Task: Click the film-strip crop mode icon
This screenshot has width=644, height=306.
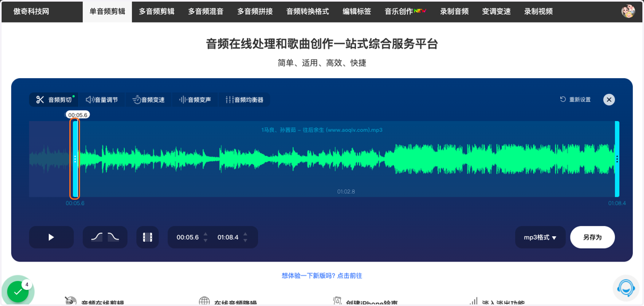Action: 148,237
